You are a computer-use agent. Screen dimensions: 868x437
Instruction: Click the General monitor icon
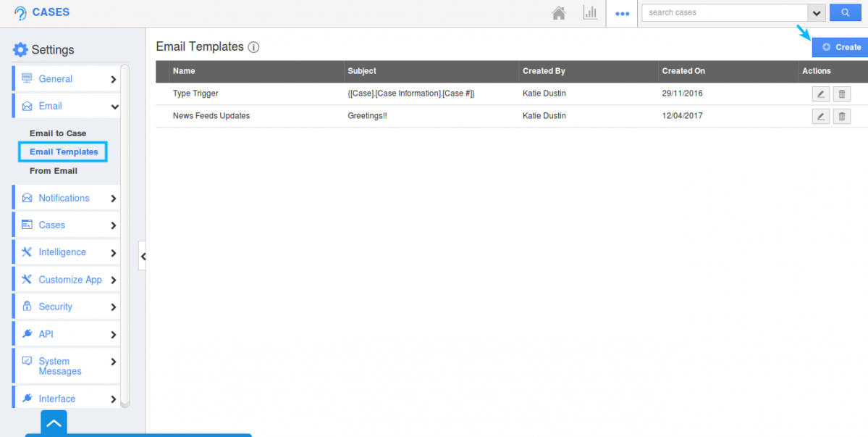pos(27,79)
